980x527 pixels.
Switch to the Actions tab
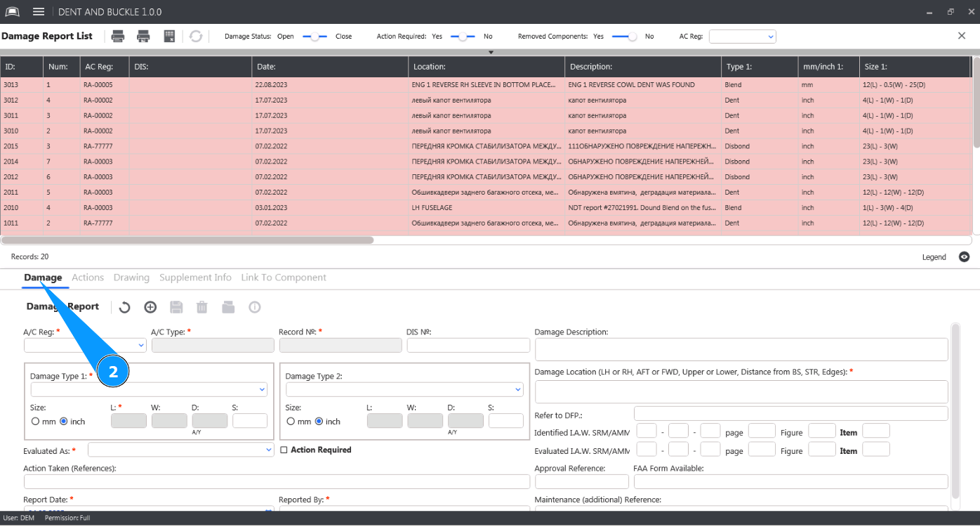[88, 278]
